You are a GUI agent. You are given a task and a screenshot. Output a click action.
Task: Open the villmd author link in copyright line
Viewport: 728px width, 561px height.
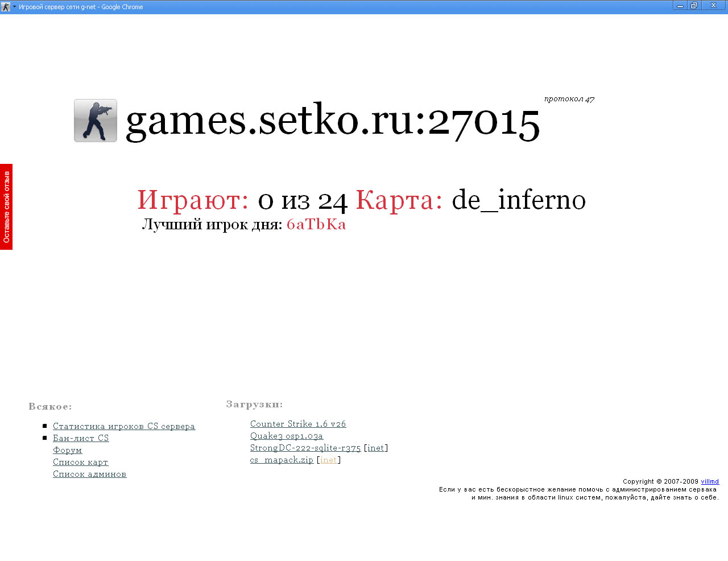710,481
